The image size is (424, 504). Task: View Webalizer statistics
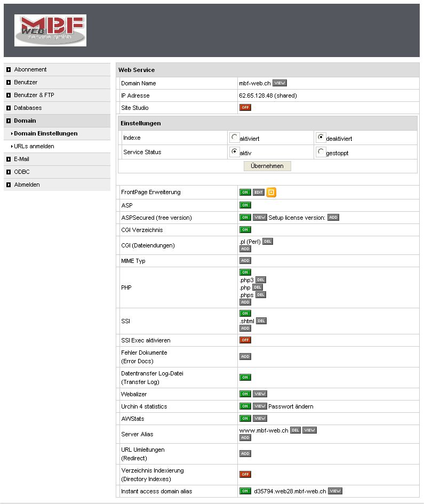coord(260,394)
